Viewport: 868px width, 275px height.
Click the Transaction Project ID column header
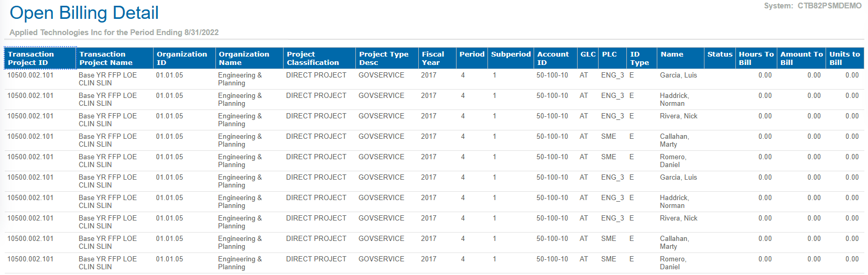31,58
